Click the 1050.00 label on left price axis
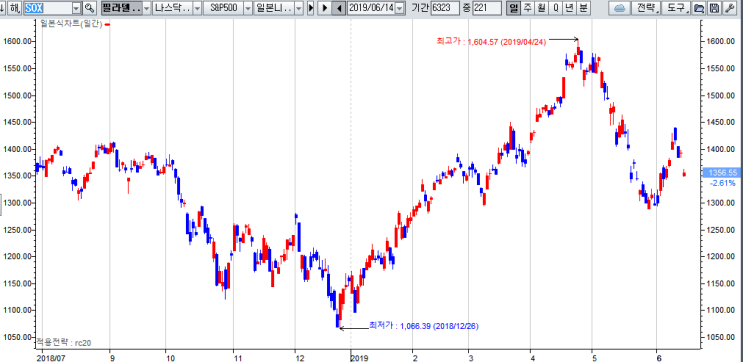This screenshot has width=743, height=362. (x=17, y=337)
